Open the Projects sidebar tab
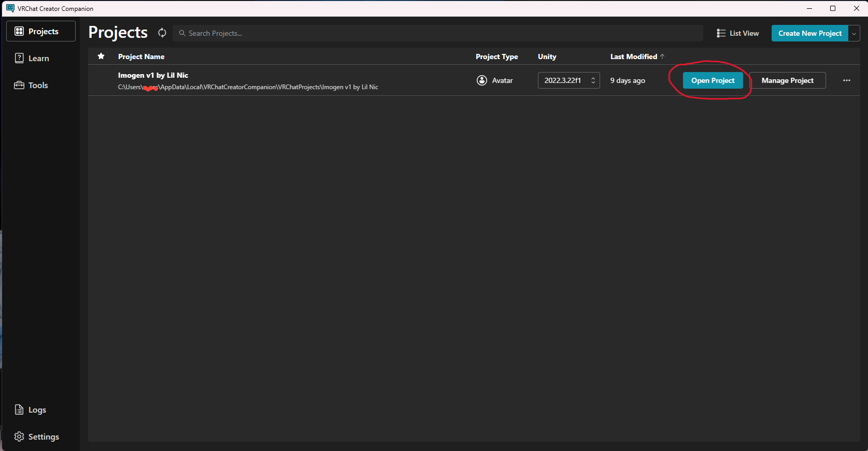Screen dimensions: 868x451 pos(41,31)
